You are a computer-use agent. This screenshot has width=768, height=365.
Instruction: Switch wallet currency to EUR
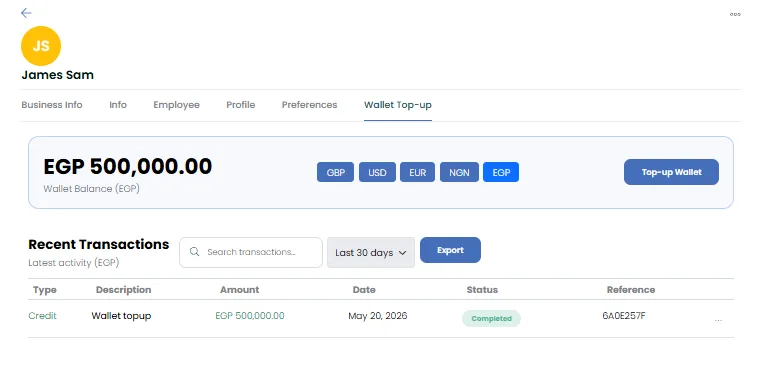pyautogui.click(x=417, y=172)
